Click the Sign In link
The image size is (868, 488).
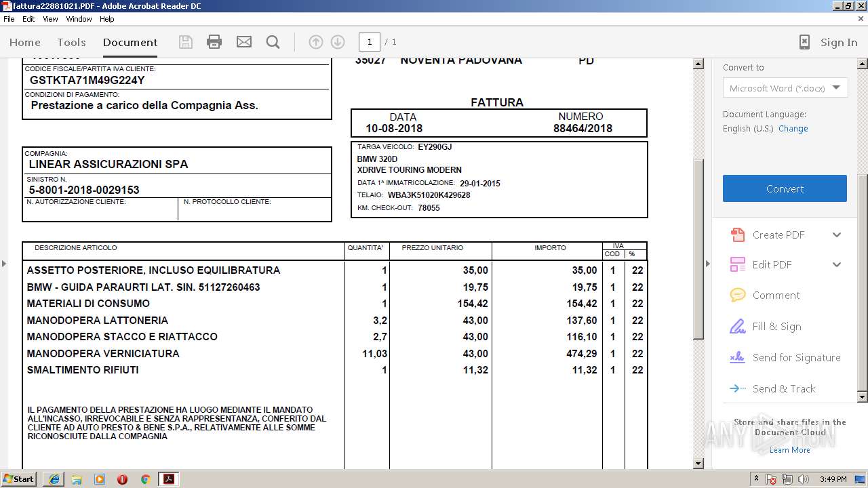[839, 42]
